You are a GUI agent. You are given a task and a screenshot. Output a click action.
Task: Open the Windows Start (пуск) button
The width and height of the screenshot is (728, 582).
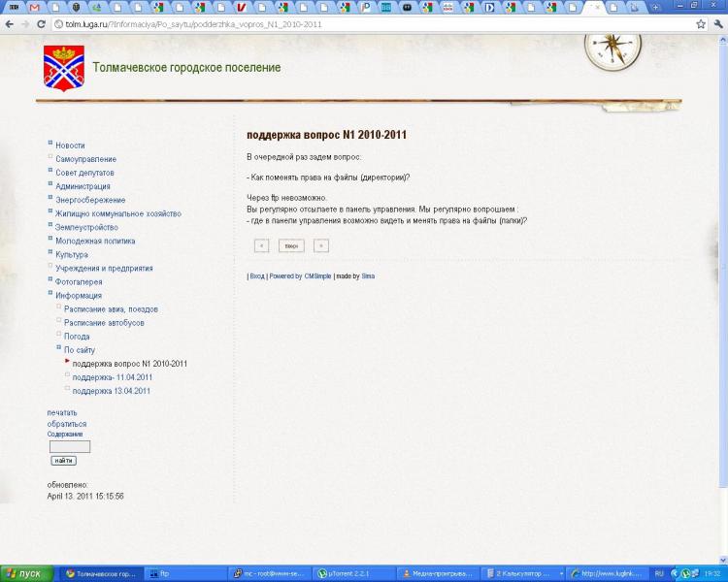(x=26, y=573)
